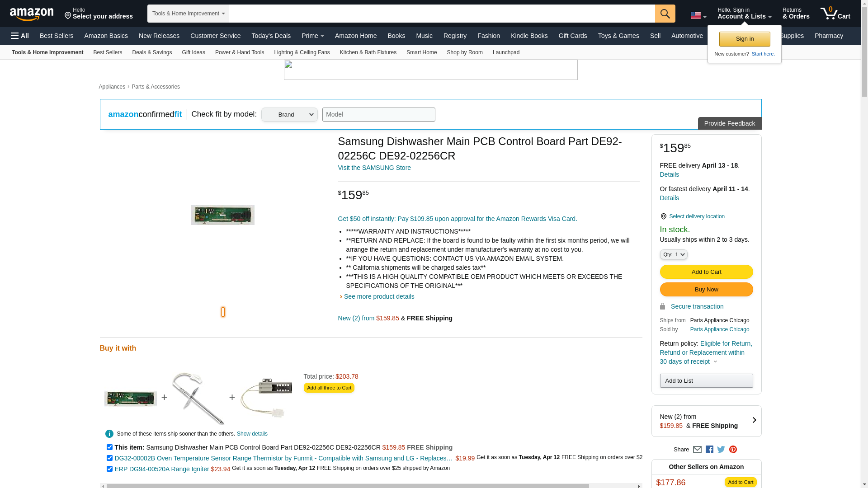Share via email envelope icon
Image resolution: width=868 pixels, height=488 pixels.
(x=697, y=450)
